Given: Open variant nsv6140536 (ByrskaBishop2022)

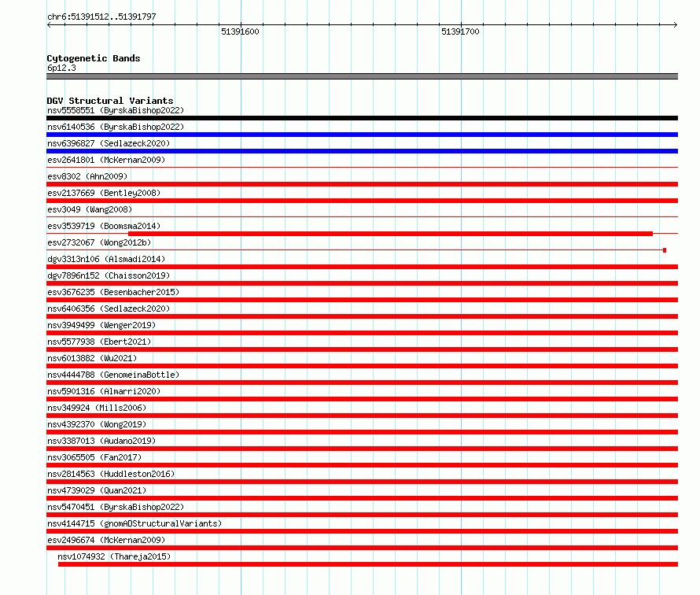Looking at the screenshot, I should coord(116,127).
